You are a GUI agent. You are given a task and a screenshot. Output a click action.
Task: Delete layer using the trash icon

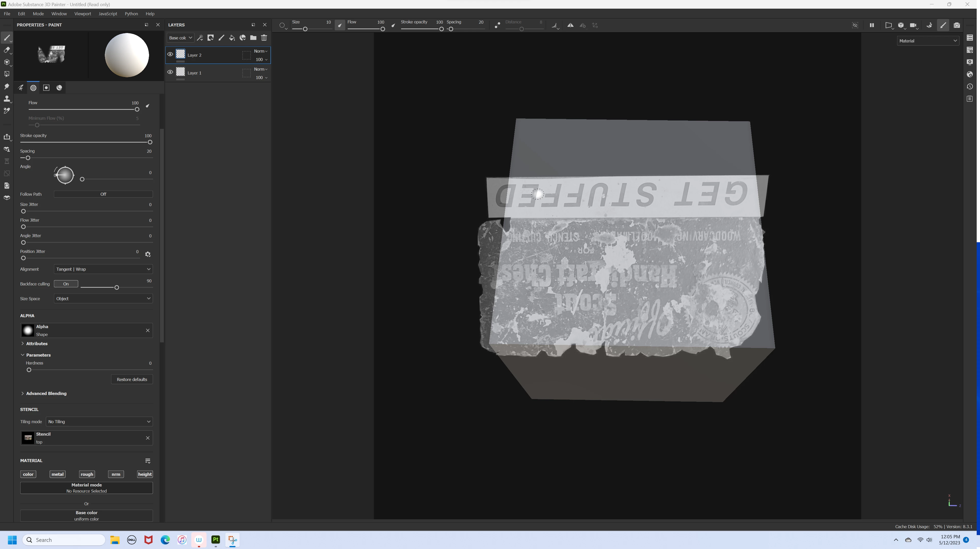(x=264, y=38)
